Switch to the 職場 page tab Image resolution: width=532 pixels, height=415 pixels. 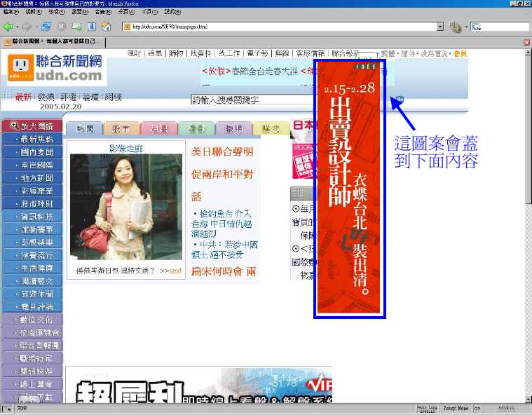point(234,128)
